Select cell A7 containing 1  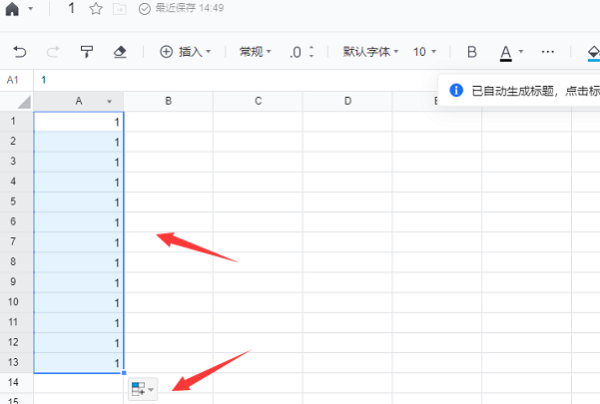click(78, 242)
